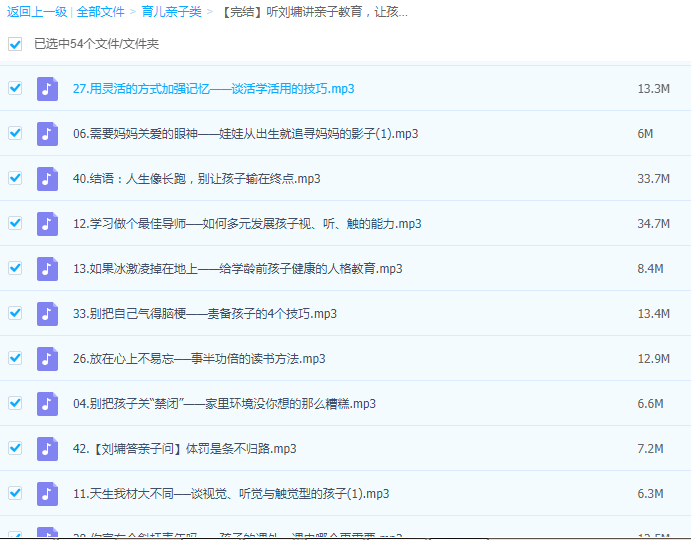Click music icon of file 13.如果冰激凌掉在地上
Image resolution: width=691 pixels, height=540 pixels.
47,269
